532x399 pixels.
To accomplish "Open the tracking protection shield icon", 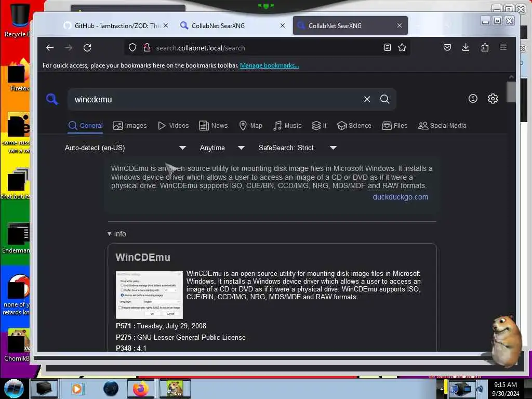I will pyautogui.click(x=132, y=47).
